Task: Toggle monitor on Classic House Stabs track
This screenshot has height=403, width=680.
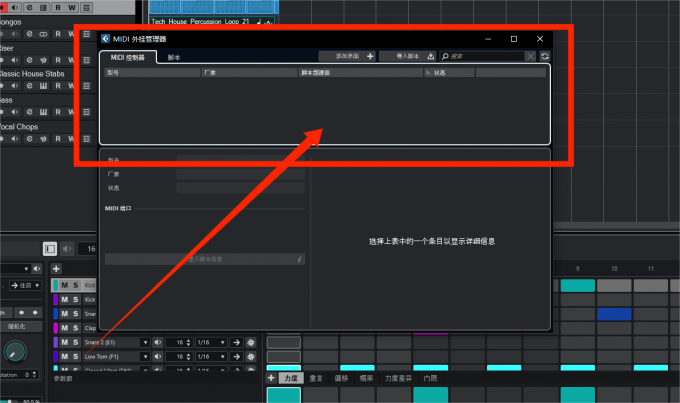Action: (15, 86)
